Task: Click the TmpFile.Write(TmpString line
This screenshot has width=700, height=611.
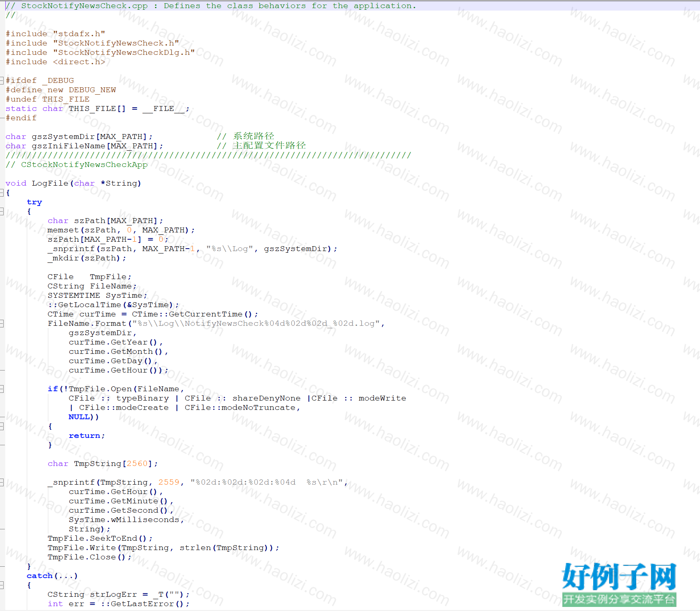Action: (x=164, y=548)
